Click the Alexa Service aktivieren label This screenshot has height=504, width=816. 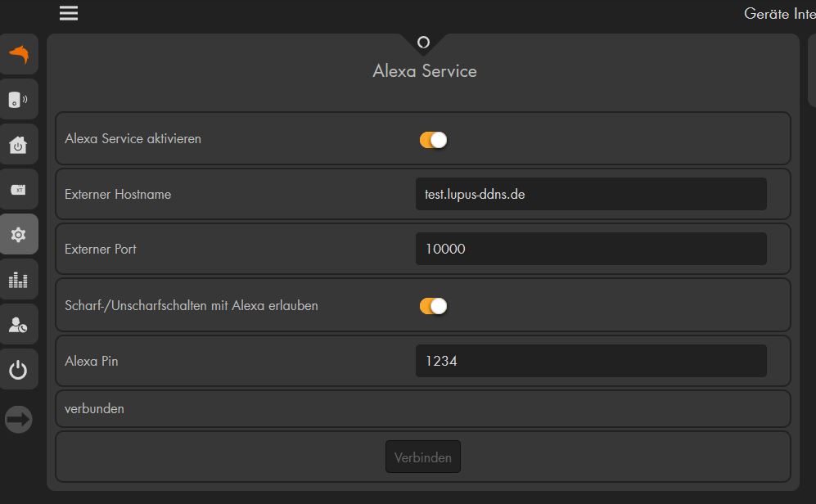pyautogui.click(x=133, y=139)
